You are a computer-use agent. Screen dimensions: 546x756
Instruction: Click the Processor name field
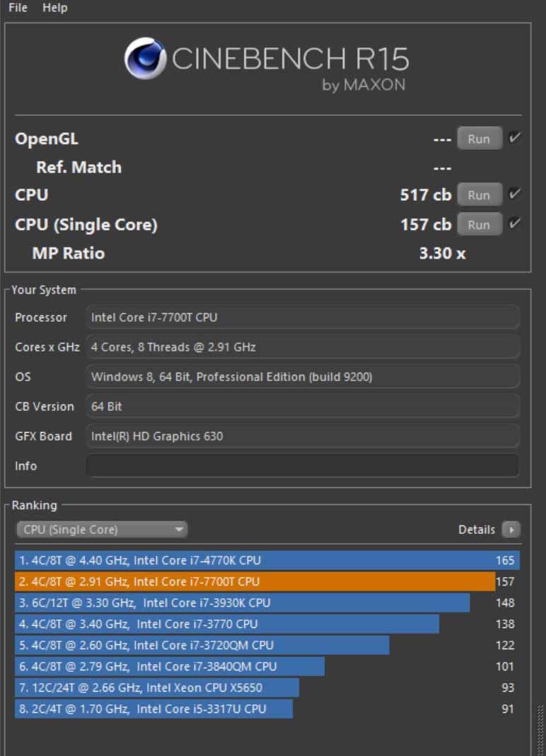point(302,318)
